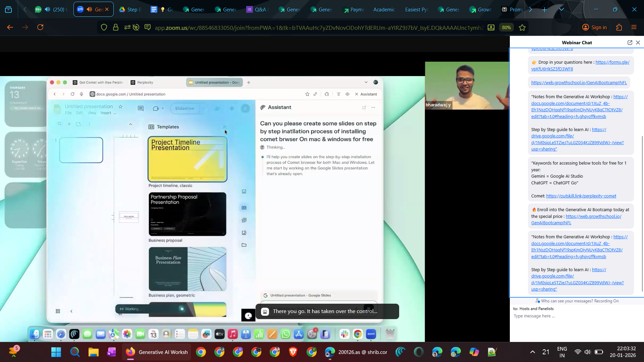Screen dimensions: 644x362
Task: Switch to the Step B Google Drive tab
Action: coord(130,9)
